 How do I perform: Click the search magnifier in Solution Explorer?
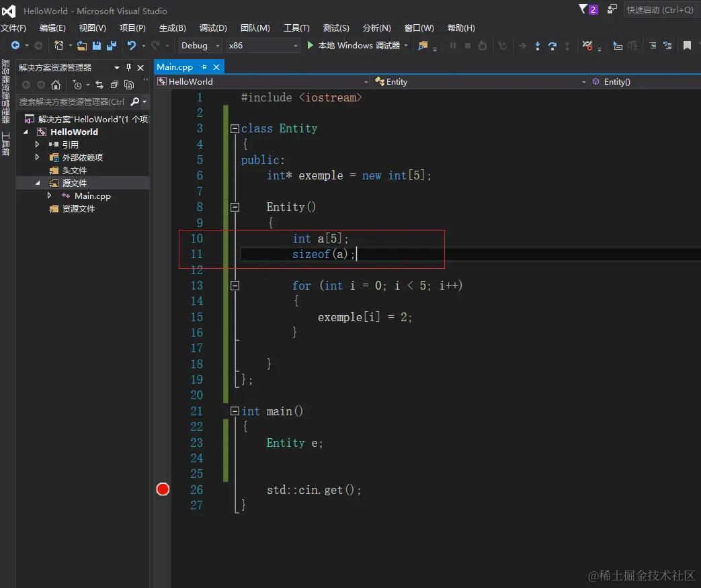[134, 102]
